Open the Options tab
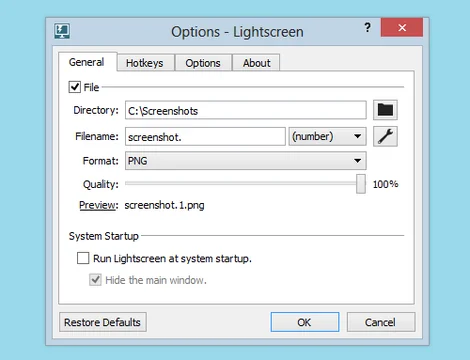 click(203, 63)
